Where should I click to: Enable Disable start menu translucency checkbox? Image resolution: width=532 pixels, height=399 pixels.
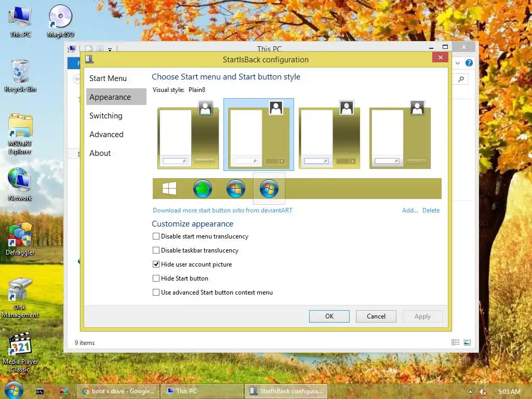coord(156,236)
